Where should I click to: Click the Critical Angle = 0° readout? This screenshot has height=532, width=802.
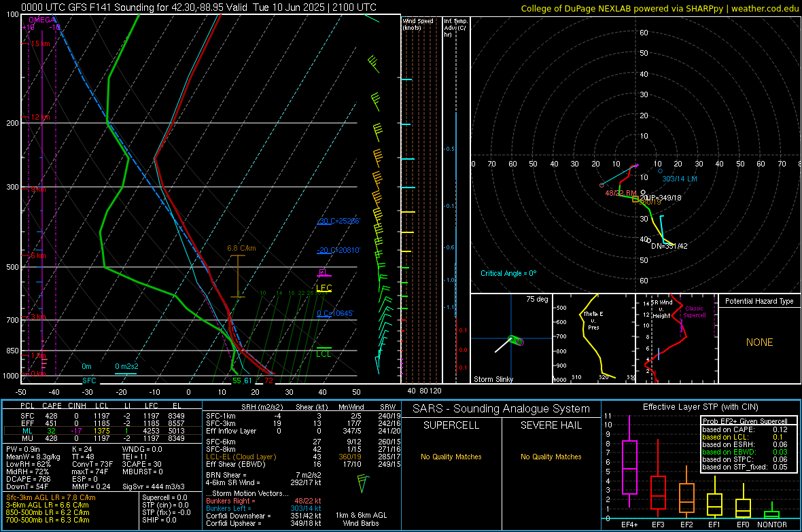click(508, 273)
